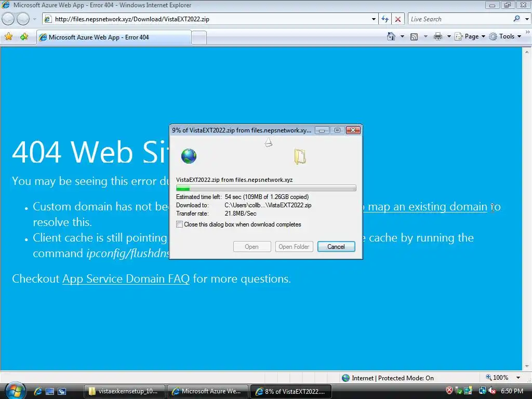This screenshot has width=532, height=399.
Task: Select the Microsoft Azure Web App tab
Action: click(x=114, y=37)
